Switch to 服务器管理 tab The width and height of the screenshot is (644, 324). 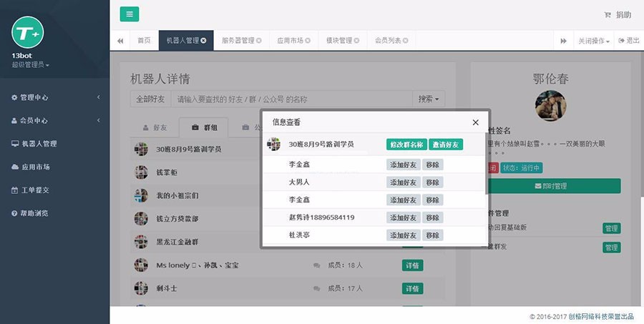238,41
